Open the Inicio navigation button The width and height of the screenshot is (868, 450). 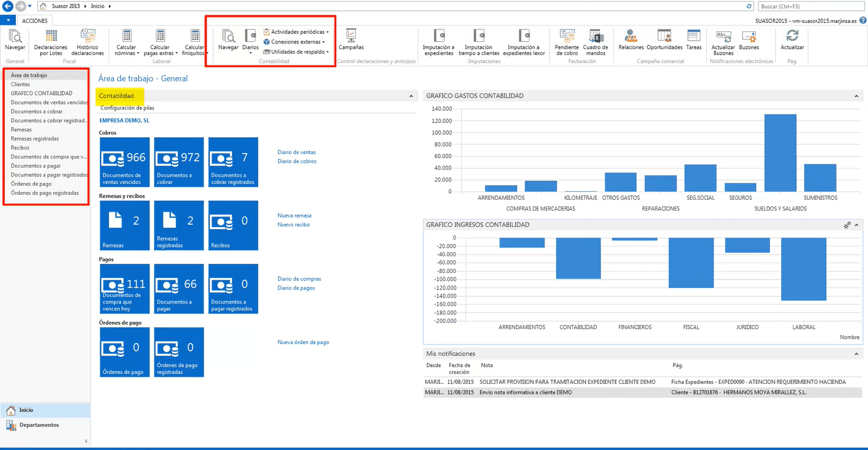[45, 410]
